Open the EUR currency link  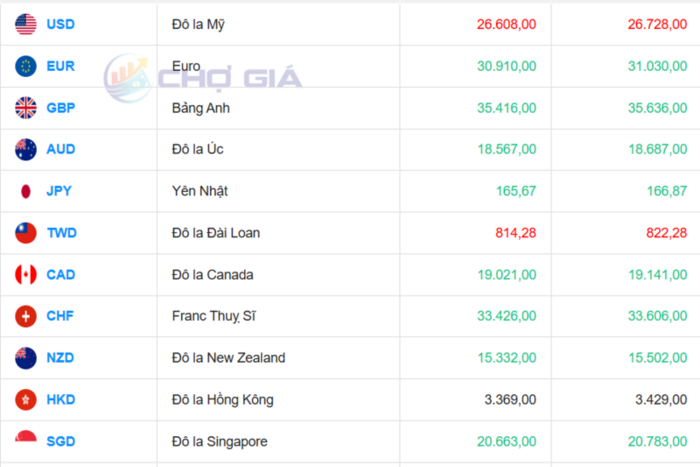coord(60,66)
